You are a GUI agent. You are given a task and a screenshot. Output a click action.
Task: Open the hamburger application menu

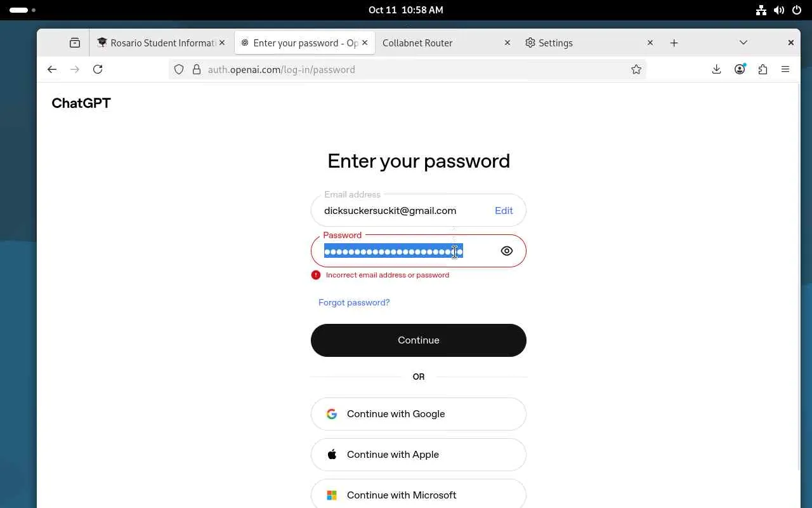tap(785, 69)
